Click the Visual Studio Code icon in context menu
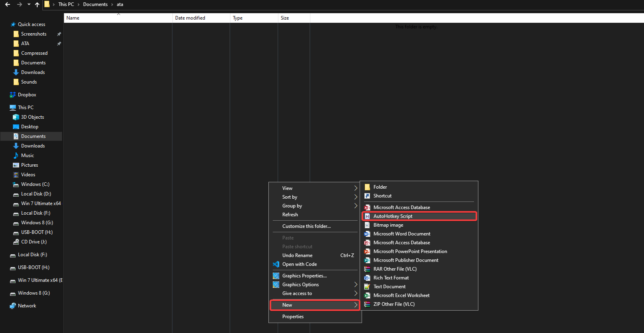Image resolution: width=644 pixels, height=333 pixels. pyautogui.click(x=276, y=264)
